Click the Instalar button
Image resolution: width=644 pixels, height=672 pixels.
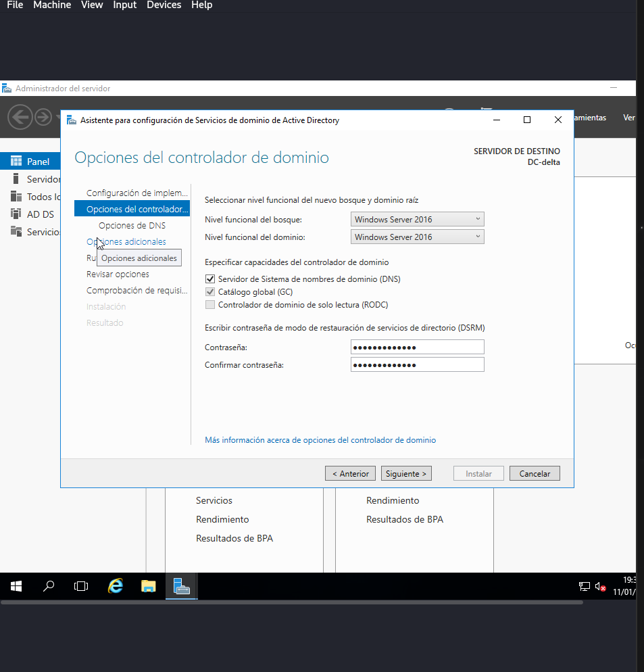coord(478,473)
